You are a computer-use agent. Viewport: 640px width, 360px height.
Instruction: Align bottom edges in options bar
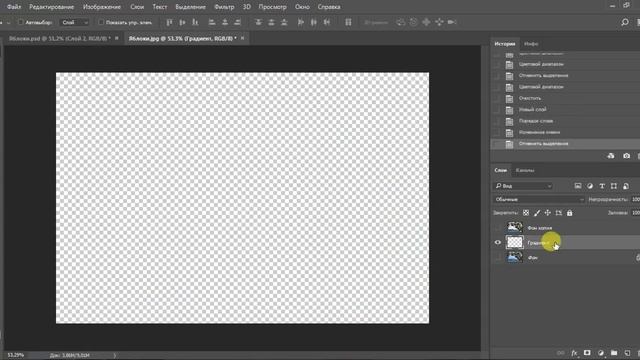click(196, 22)
